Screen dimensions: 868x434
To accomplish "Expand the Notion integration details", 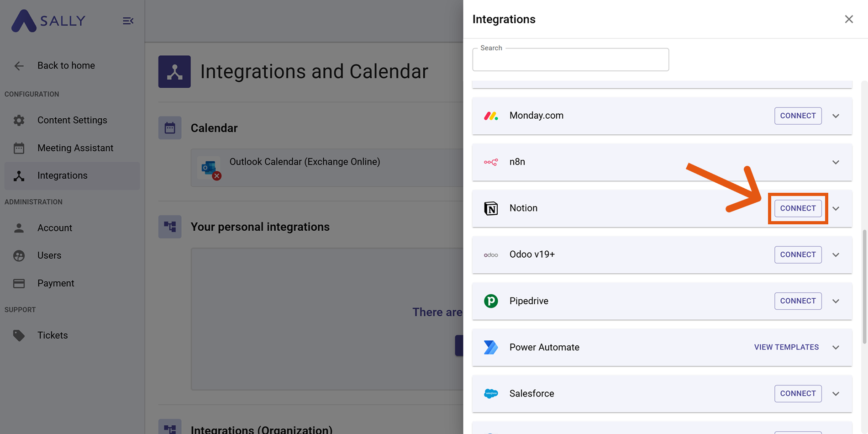I will pyautogui.click(x=836, y=208).
